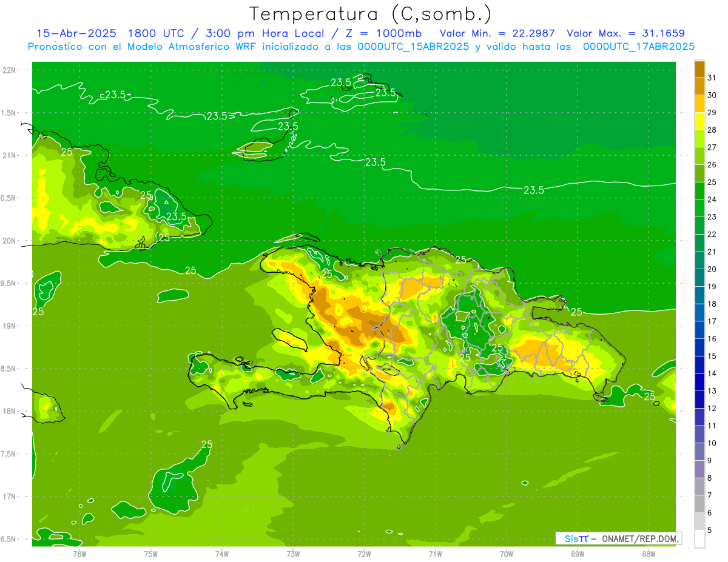The height and width of the screenshot is (562, 728).
Task: Click the blue legend swatch between 15 and 16
Action: pos(699,347)
